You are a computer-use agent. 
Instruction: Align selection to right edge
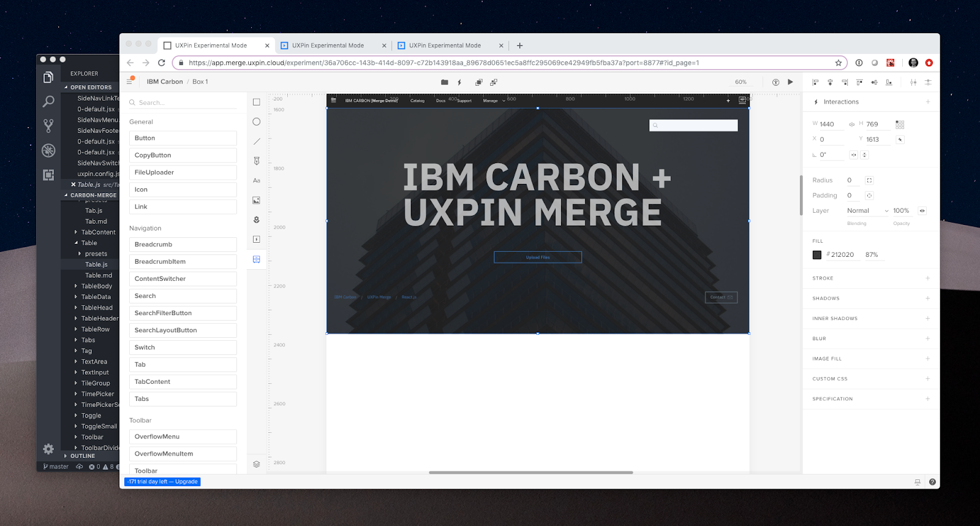click(845, 82)
